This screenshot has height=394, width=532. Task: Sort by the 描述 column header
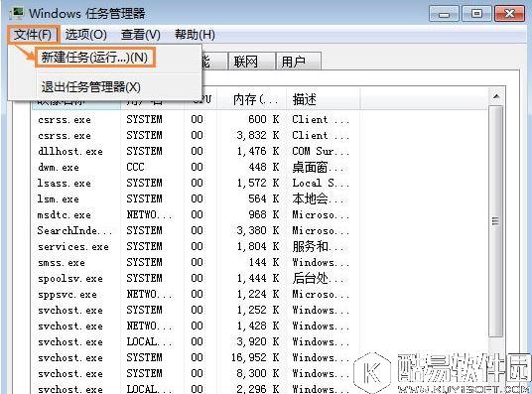point(323,99)
